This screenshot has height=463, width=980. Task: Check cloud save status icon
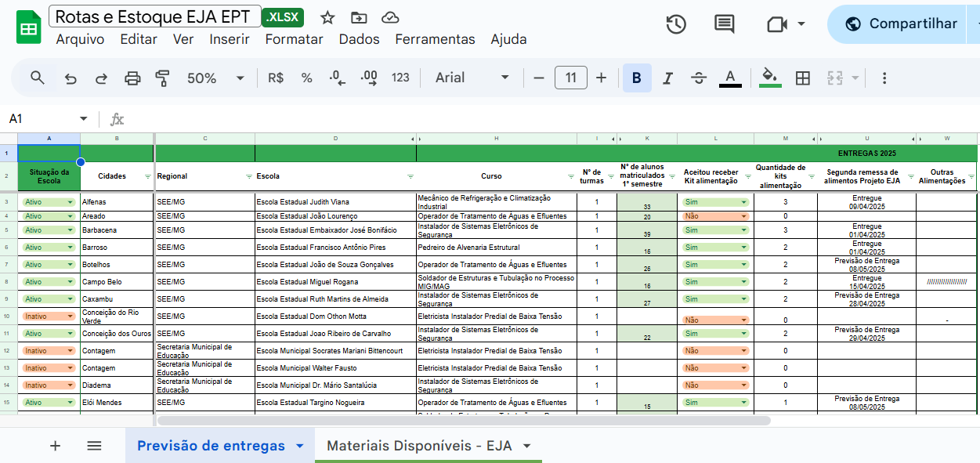coord(390,18)
